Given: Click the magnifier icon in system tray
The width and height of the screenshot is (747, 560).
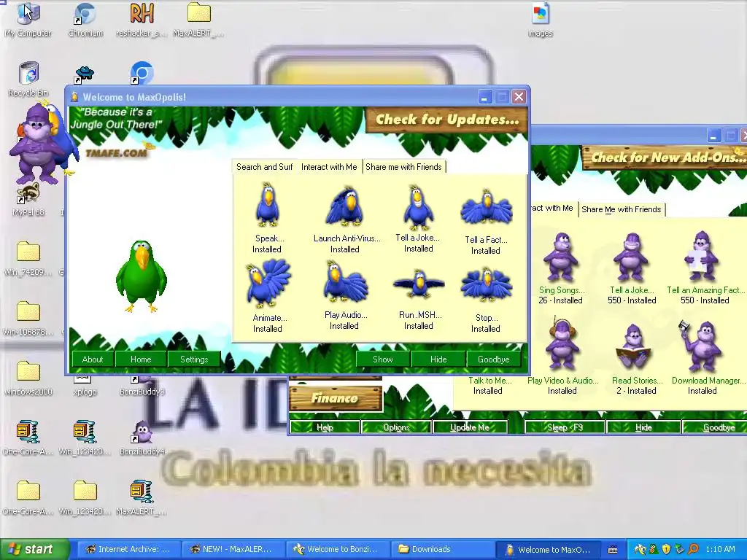Looking at the screenshot, I should click(693, 550).
